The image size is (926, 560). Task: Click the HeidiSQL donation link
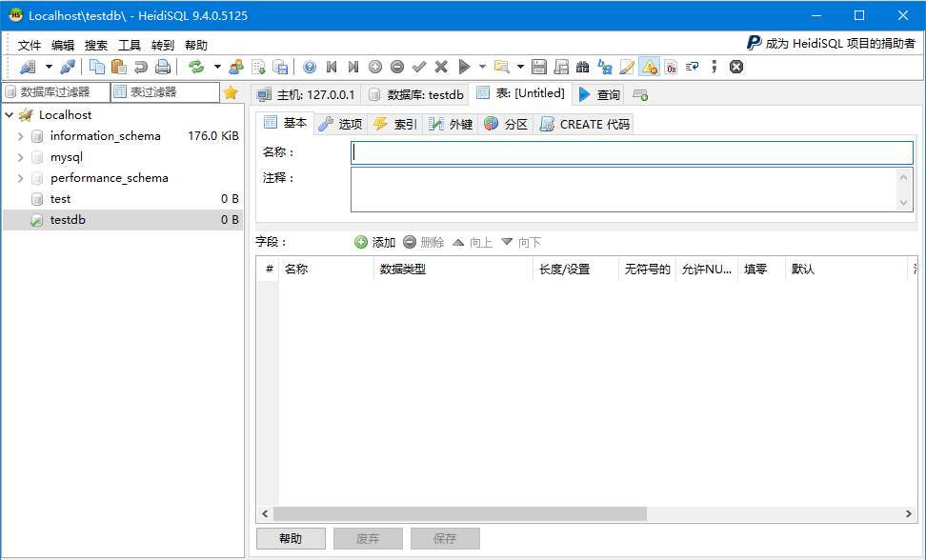coord(830,43)
